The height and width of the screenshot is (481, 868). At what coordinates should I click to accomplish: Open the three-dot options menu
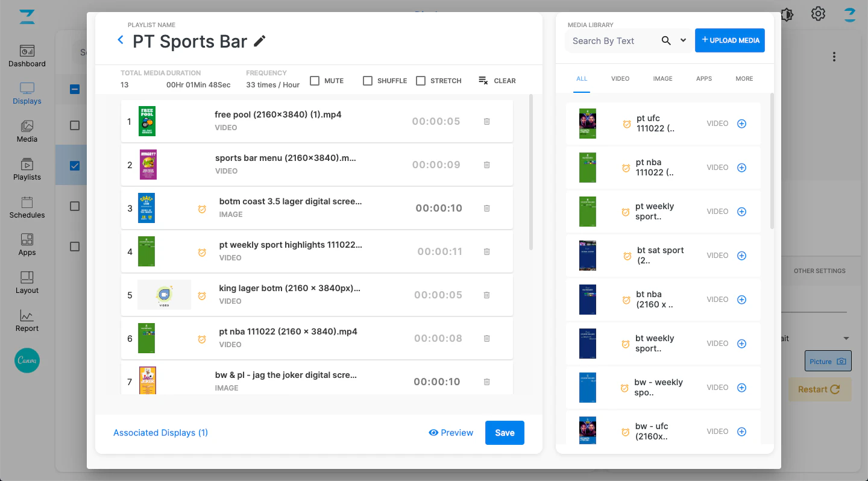click(834, 57)
